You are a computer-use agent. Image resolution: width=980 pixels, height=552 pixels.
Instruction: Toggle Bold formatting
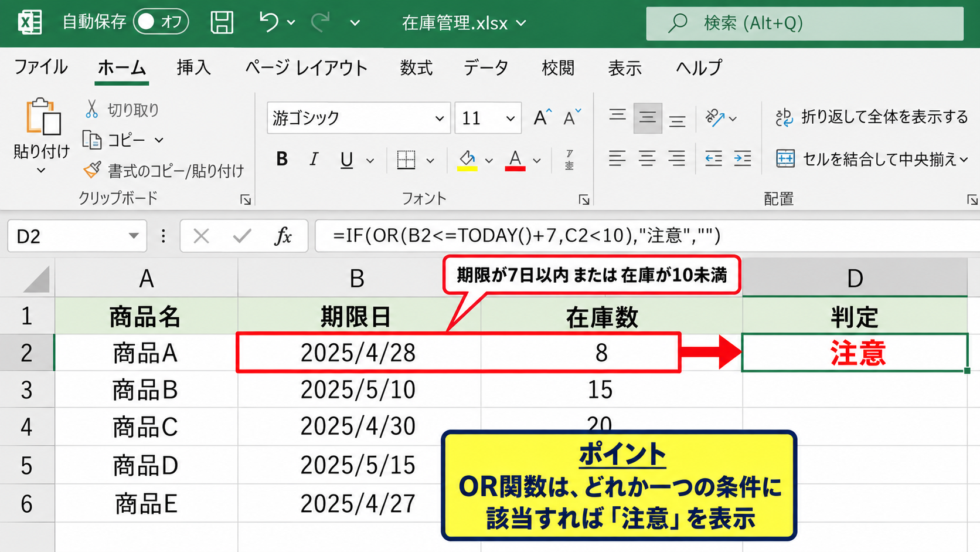click(282, 159)
